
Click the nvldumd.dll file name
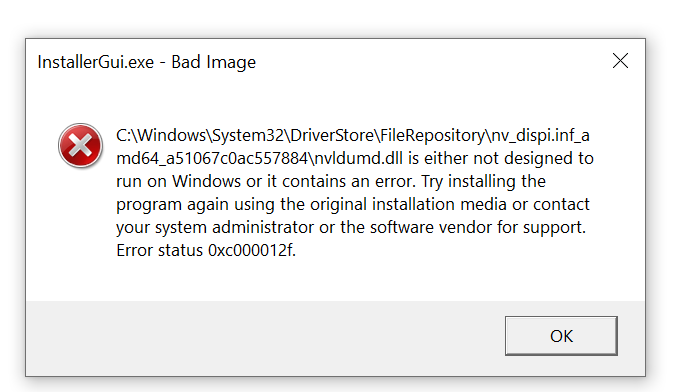pos(359,158)
